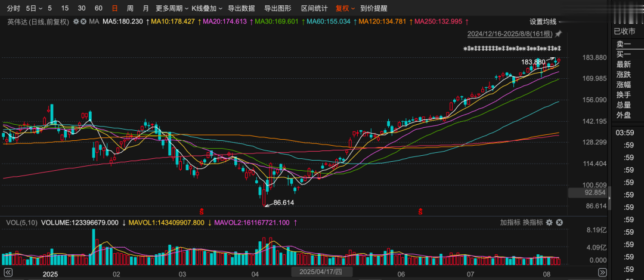This screenshot has height=280, width=644.
Task: Click the MAVOL2:161167721.100 value
Action: [252, 223]
